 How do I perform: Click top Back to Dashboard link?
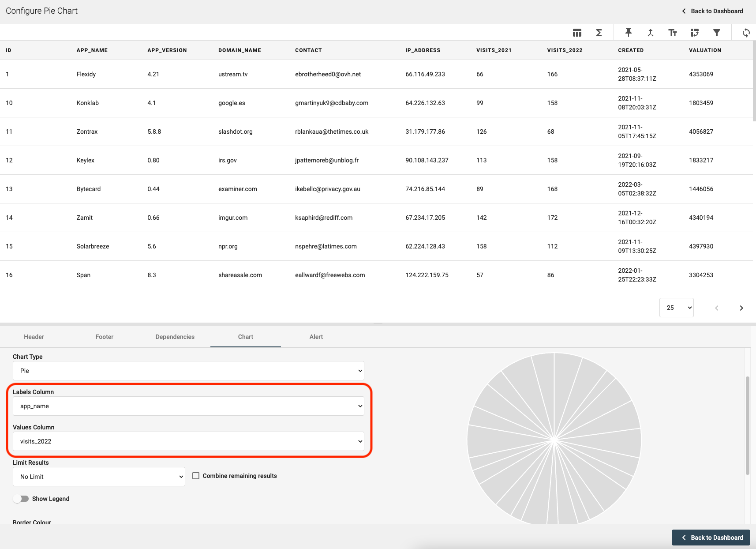[712, 11]
